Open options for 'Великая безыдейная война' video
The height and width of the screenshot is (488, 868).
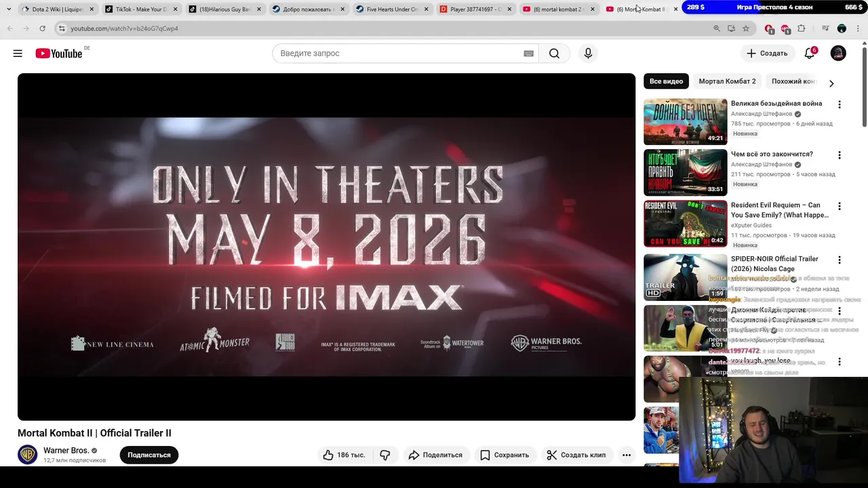pyautogui.click(x=840, y=104)
